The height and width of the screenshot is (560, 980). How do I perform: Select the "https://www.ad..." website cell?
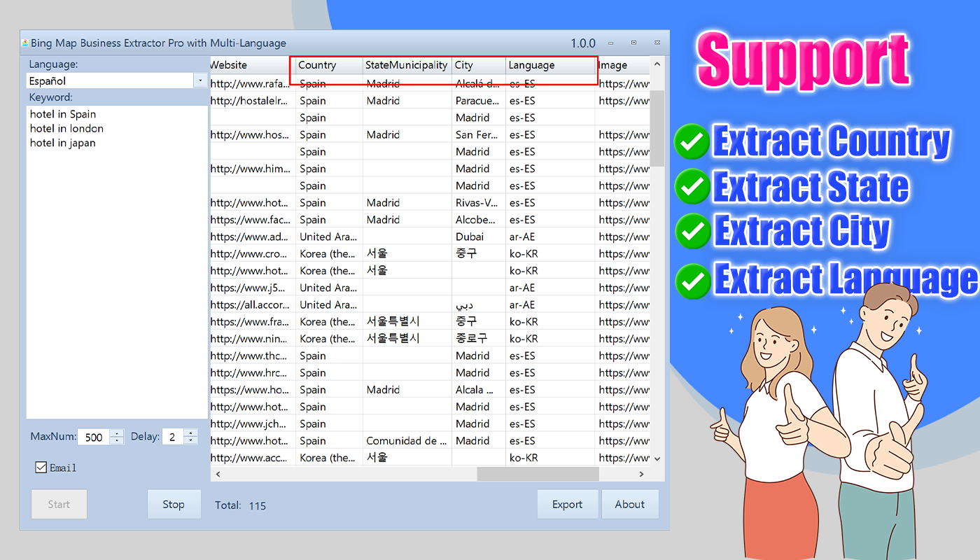click(253, 237)
